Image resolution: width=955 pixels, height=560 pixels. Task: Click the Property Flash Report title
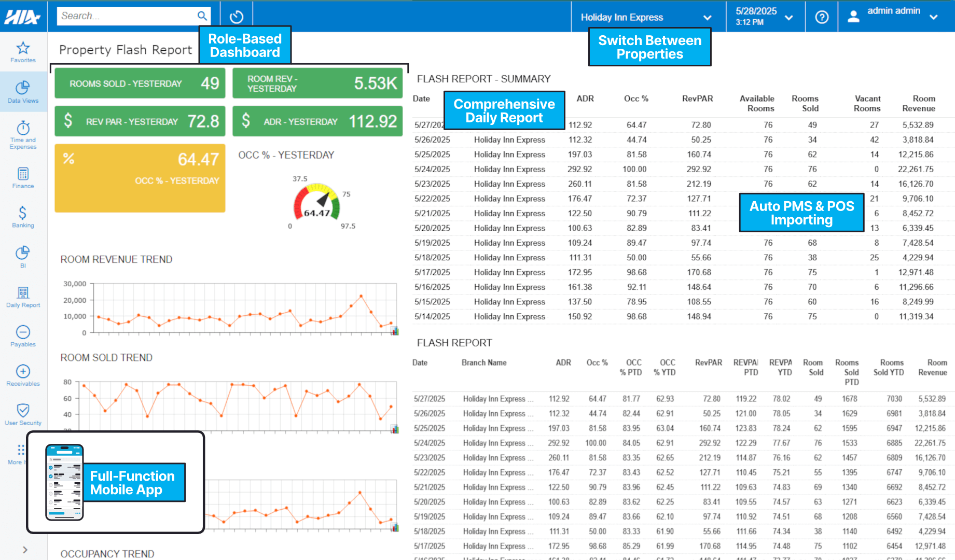126,50
